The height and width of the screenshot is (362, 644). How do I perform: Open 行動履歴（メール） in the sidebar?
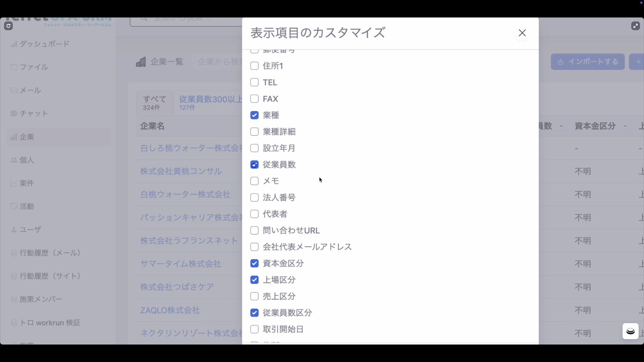58,253
